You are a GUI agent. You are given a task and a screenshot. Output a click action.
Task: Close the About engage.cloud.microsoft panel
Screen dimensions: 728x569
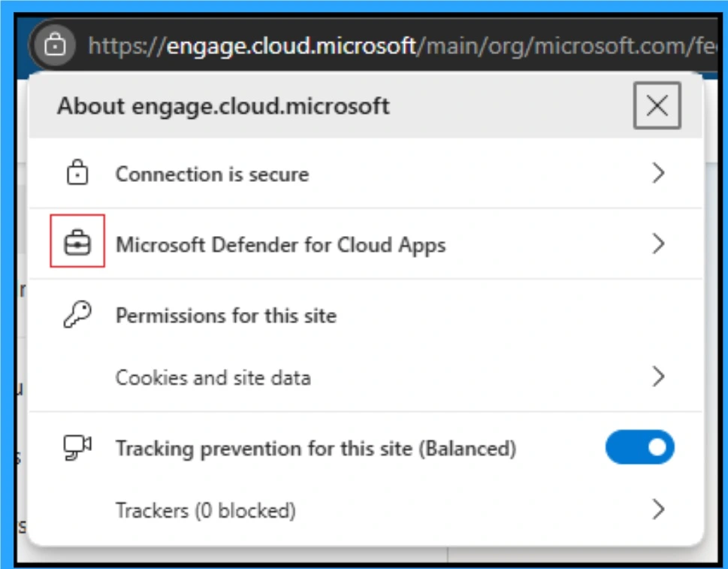point(657,104)
